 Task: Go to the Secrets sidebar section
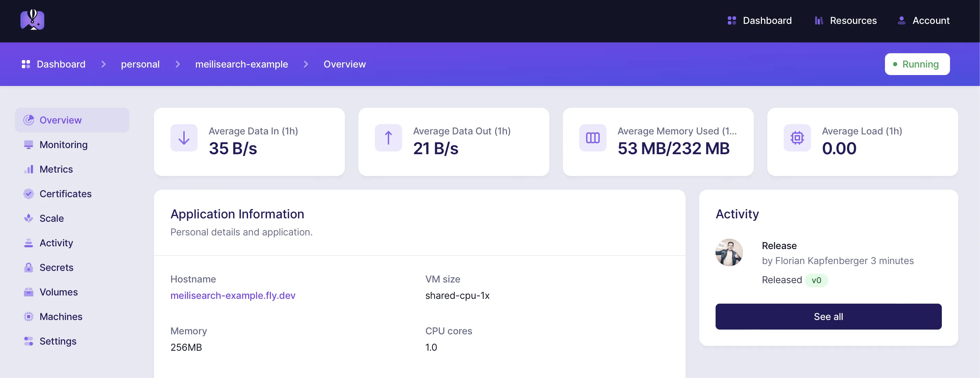(72, 267)
